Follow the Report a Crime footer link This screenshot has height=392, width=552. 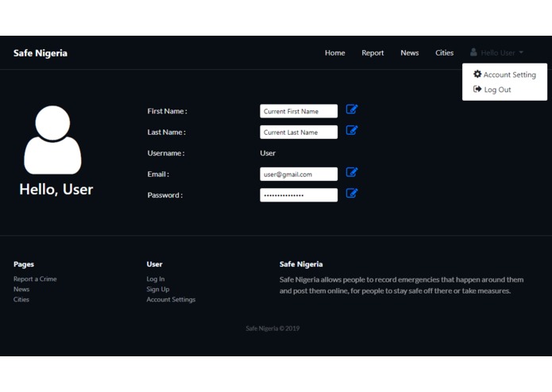(x=35, y=279)
